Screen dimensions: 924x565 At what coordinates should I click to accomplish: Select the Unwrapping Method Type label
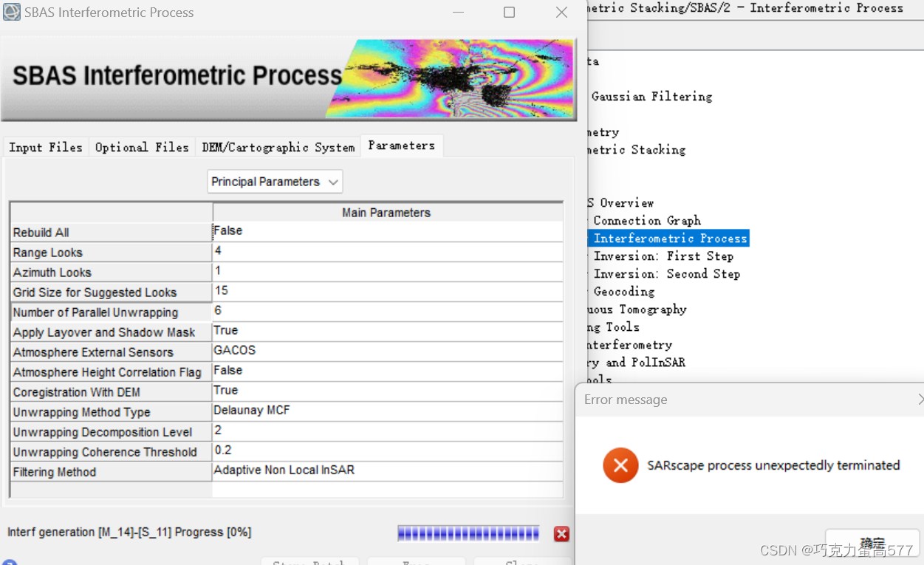[x=112, y=411]
